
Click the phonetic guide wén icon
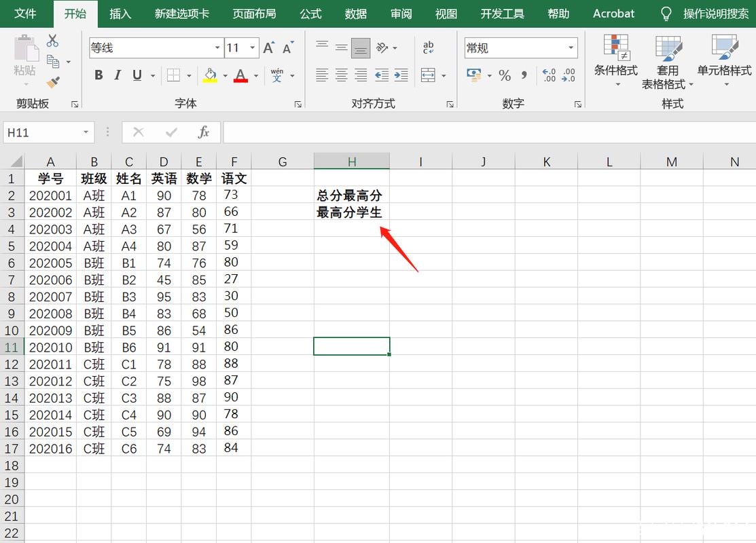(276, 75)
